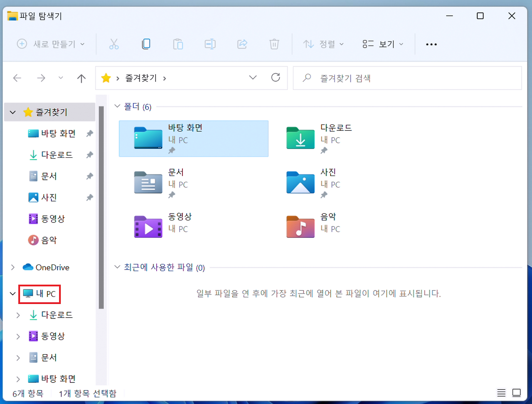This screenshot has height=404, width=532.
Task: Click inside the 즐겨찾기 검색 search box
Action: coord(407,78)
